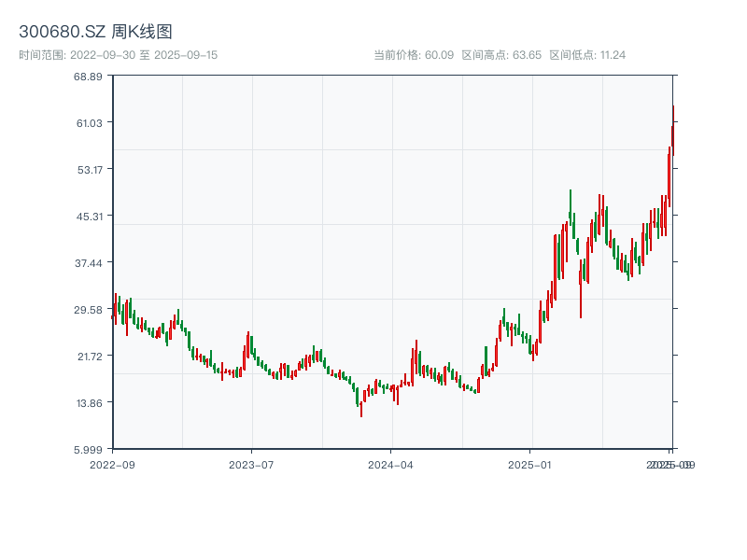The width and height of the screenshot is (747, 560).
Task: Click y-axis value 5.999
Action: pyautogui.click(x=88, y=450)
